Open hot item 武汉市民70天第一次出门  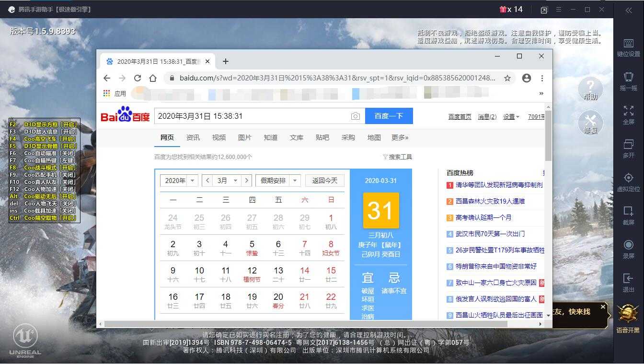coord(490,234)
